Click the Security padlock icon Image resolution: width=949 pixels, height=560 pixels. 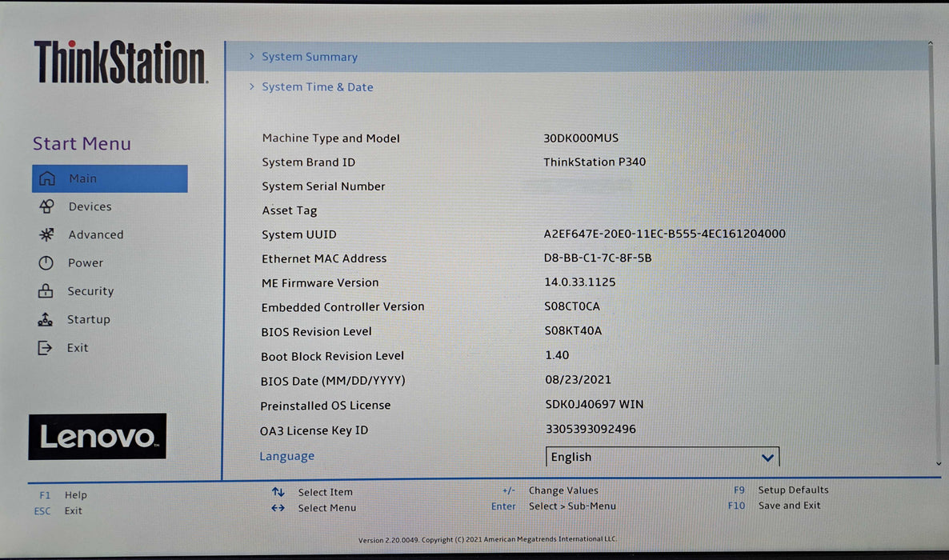click(x=46, y=290)
